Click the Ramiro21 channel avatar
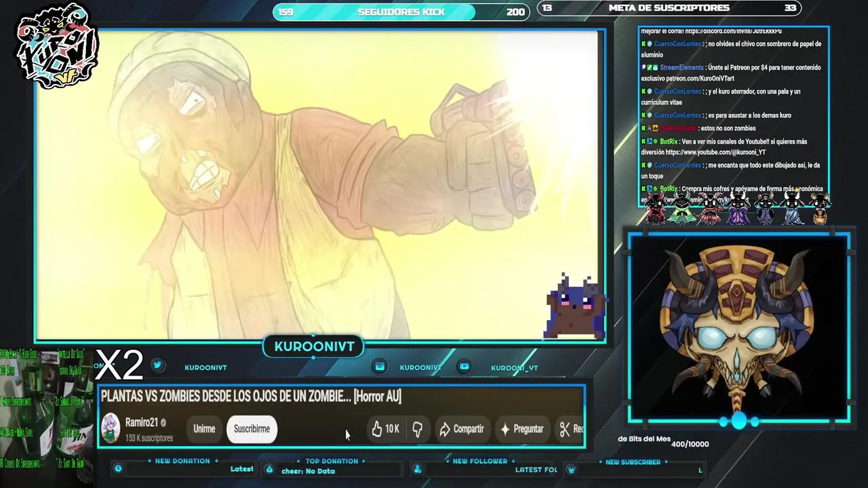868x488 pixels. (111, 429)
